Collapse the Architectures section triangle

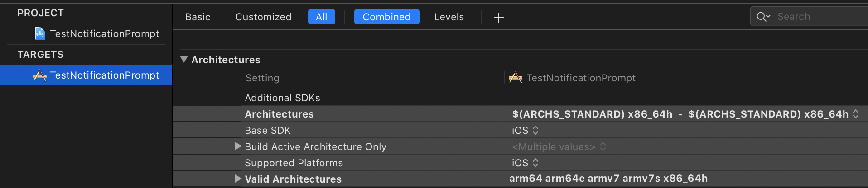[x=184, y=59]
